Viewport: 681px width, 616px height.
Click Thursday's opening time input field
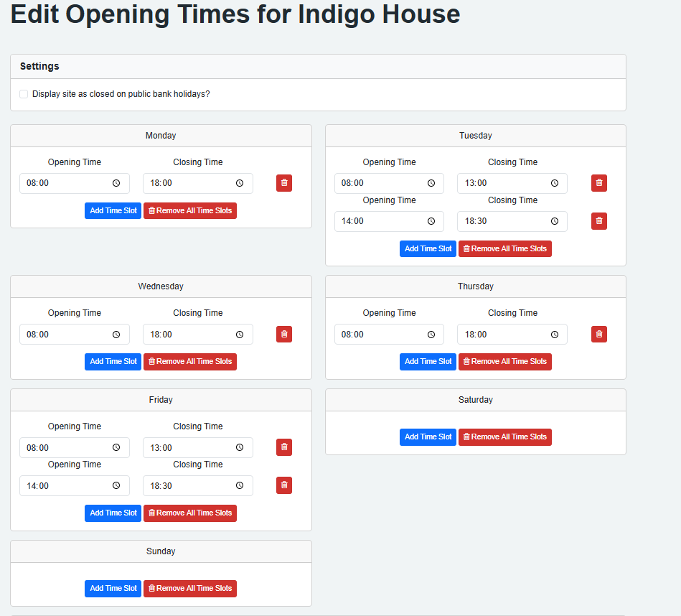[x=379, y=334]
